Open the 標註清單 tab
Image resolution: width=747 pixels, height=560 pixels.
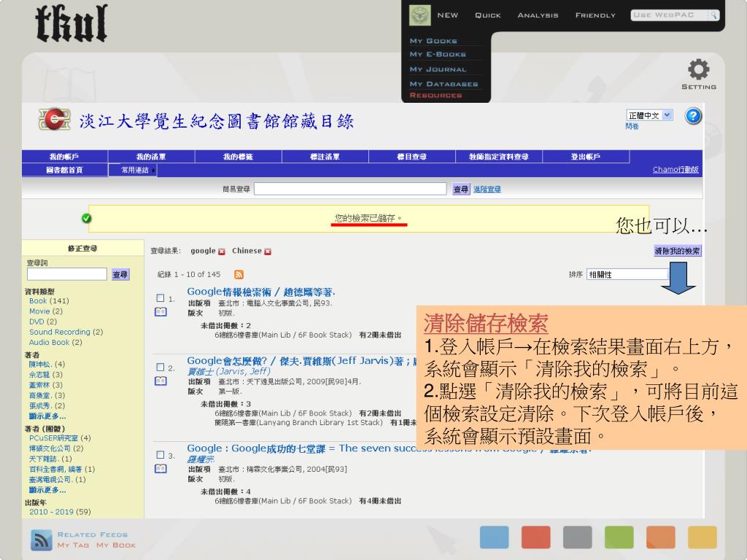pos(325,157)
